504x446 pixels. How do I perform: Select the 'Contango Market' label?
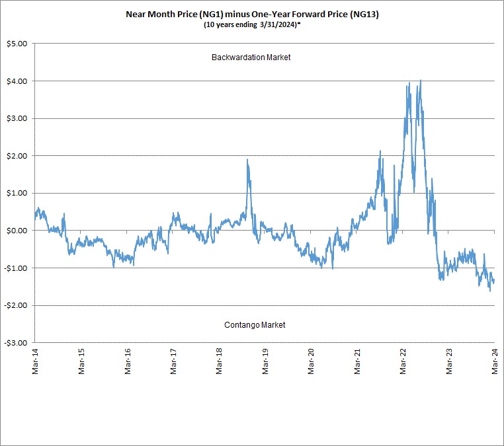pos(255,325)
